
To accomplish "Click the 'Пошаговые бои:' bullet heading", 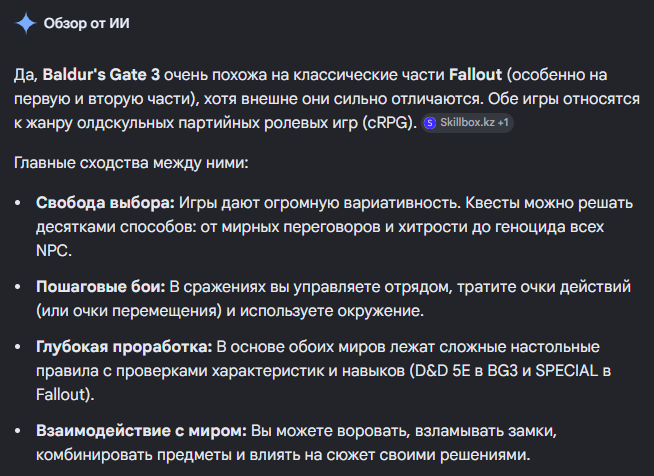I will (101, 287).
